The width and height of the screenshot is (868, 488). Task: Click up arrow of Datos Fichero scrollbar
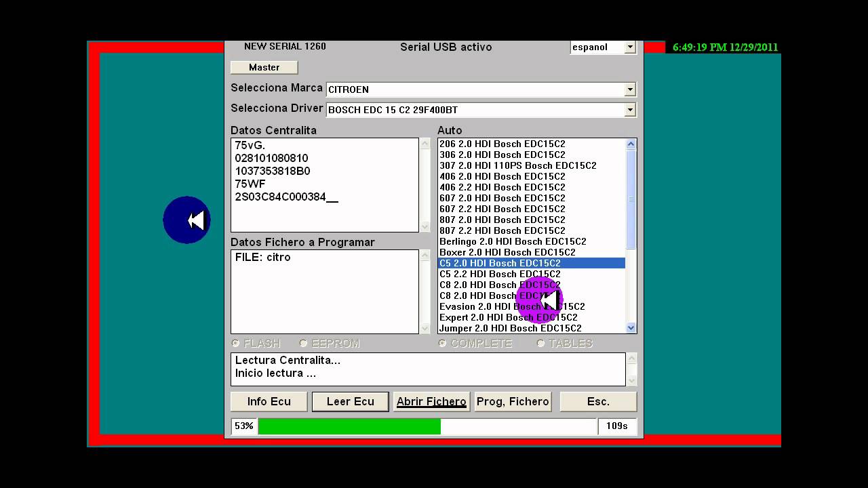pos(425,256)
